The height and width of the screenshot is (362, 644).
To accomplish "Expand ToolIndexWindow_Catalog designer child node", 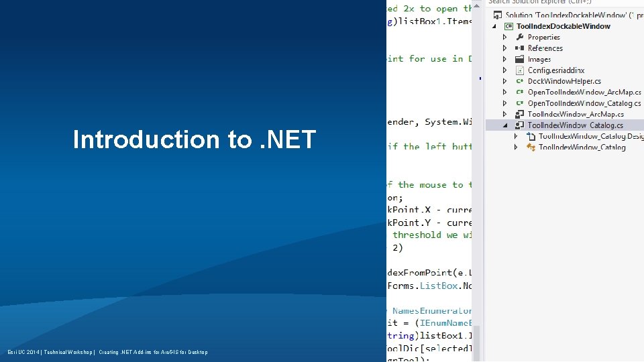I will pos(516,136).
